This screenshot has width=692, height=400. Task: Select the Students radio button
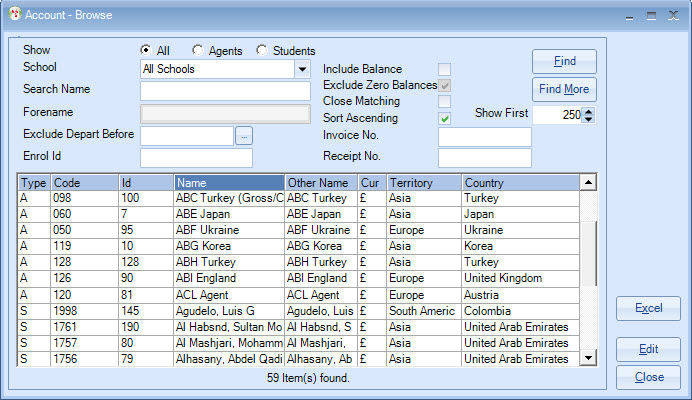pos(262,50)
